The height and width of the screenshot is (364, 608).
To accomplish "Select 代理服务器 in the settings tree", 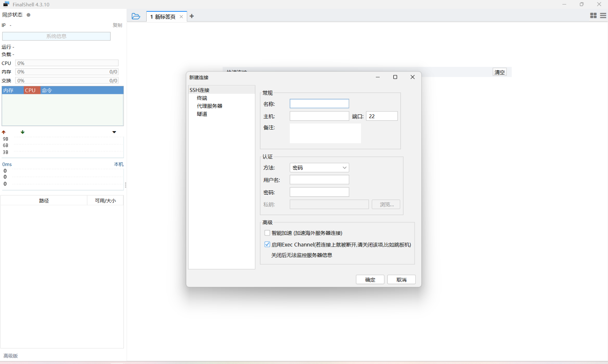I will click(209, 106).
